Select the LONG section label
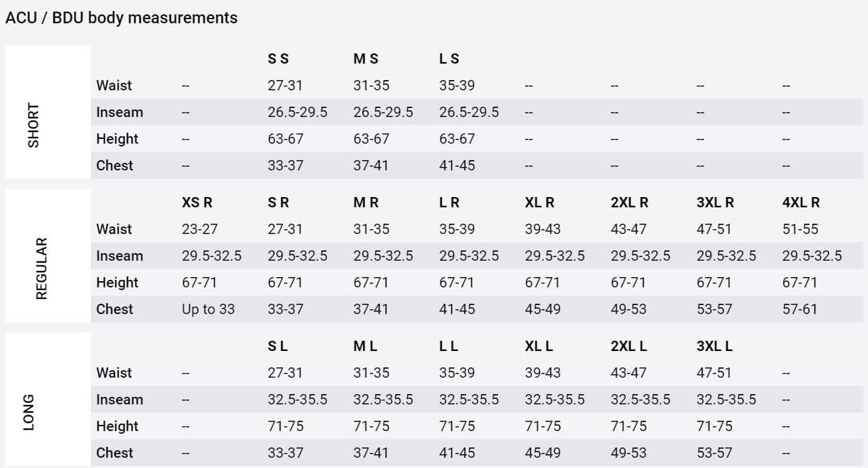Viewport: 868px width, 468px height. point(29,413)
